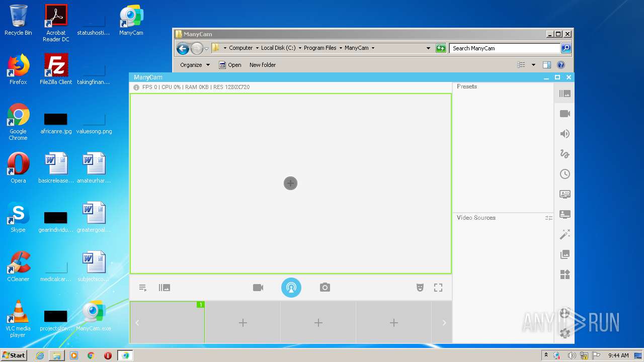Expand the address bar history dropdown

click(x=428, y=48)
